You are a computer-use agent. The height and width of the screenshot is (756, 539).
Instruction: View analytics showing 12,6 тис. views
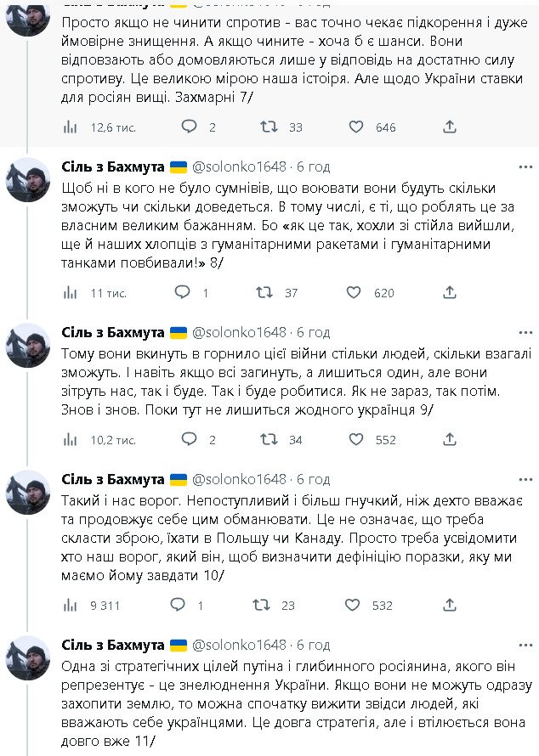(x=71, y=127)
